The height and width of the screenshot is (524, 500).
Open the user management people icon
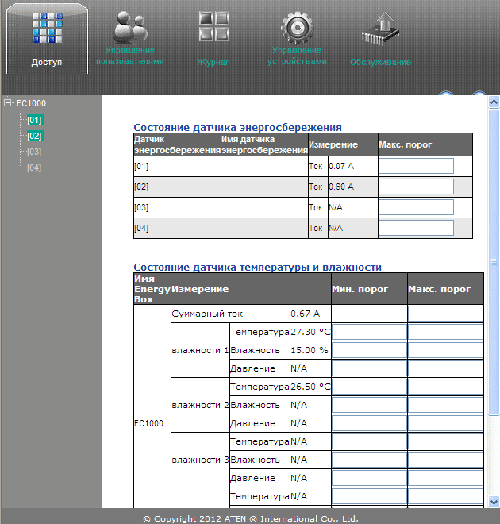[130, 27]
